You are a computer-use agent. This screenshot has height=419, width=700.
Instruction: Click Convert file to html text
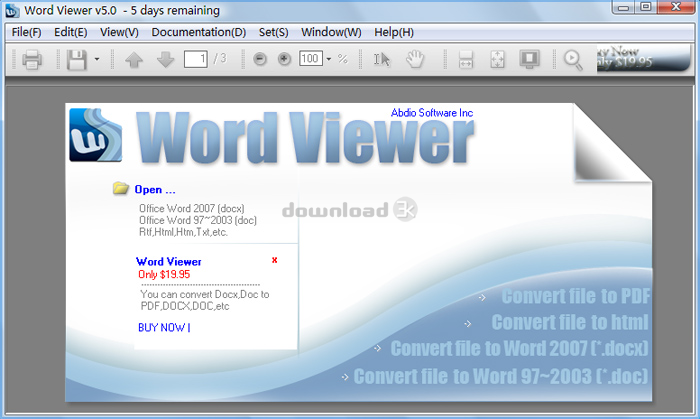point(570,322)
